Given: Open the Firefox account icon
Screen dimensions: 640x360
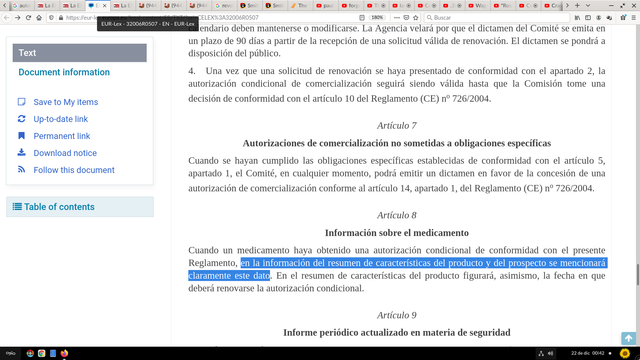Looking at the screenshot, I should click(x=598, y=18).
